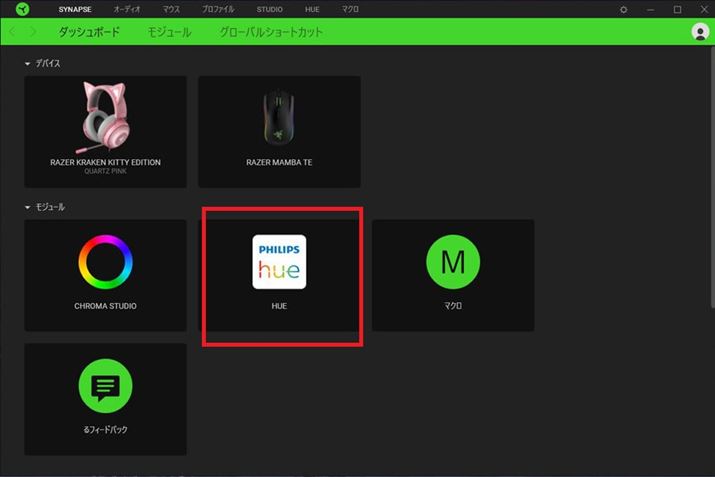This screenshot has height=477, width=715.
Task: Collapse the デバイス section
Action: coord(27,64)
